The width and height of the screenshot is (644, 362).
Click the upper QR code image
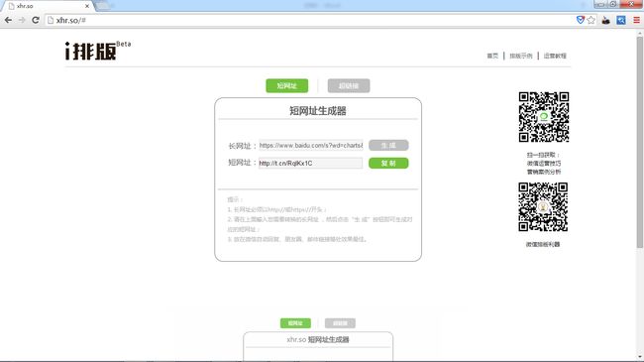pos(543,117)
